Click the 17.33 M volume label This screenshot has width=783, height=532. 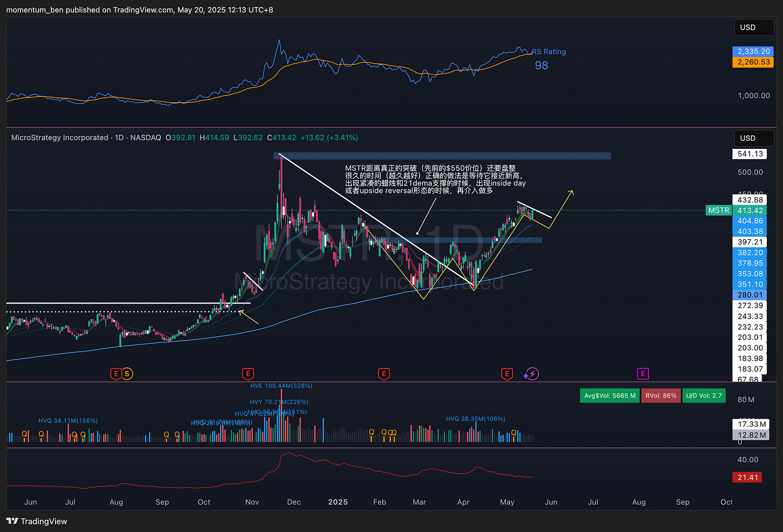751,424
